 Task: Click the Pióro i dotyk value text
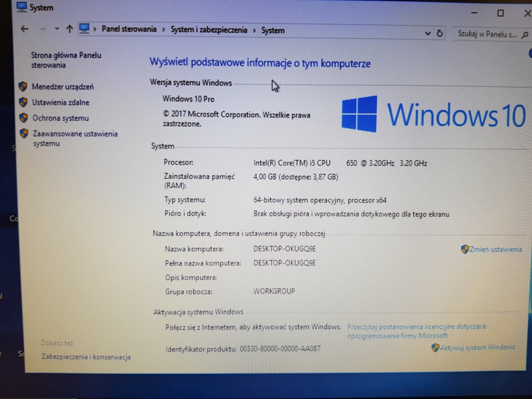(x=352, y=214)
